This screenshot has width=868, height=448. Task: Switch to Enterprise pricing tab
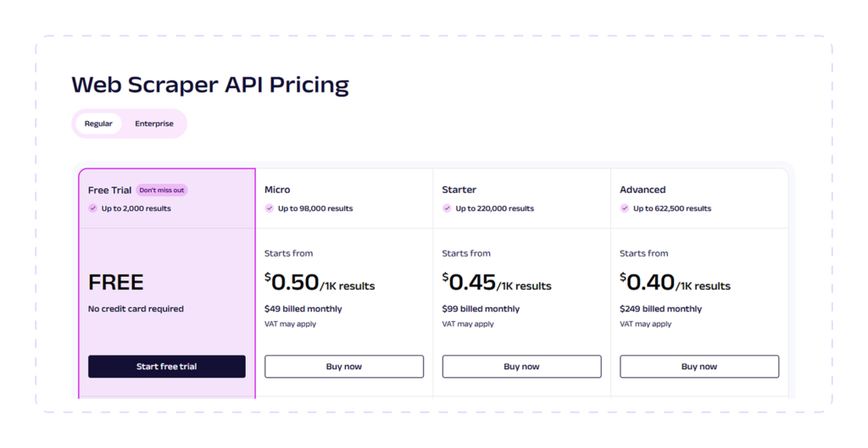[154, 124]
